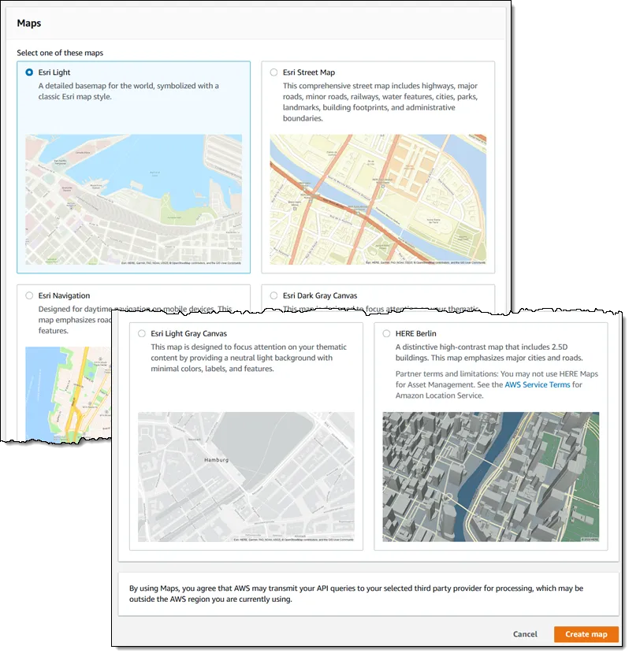Click the Esri Street Map preview image

pyautogui.click(x=378, y=199)
